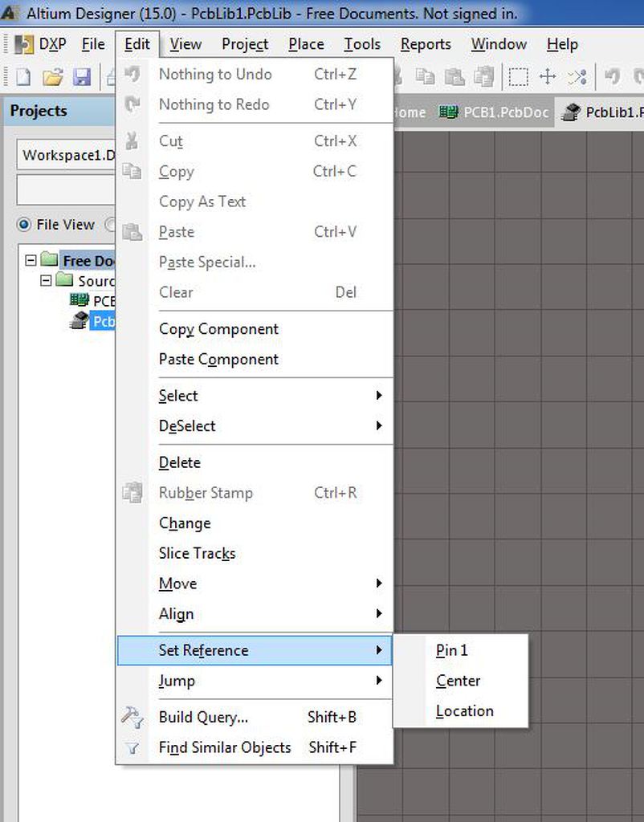The width and height of the screenshot is (644, 822).
Task: Choose Pin 1 as reference
Action: 452,650
